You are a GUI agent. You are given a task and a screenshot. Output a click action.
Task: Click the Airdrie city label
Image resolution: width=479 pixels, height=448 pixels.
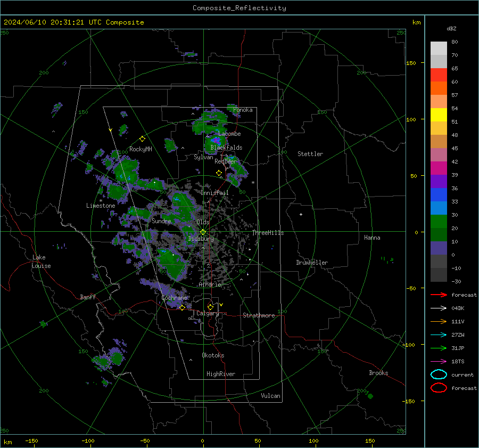pos(210,284)
